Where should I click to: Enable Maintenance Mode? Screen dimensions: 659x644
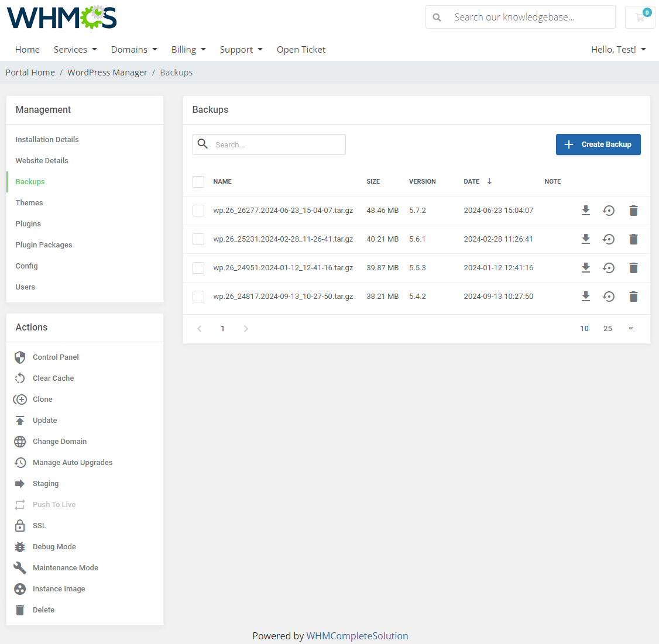pos(65,567)
